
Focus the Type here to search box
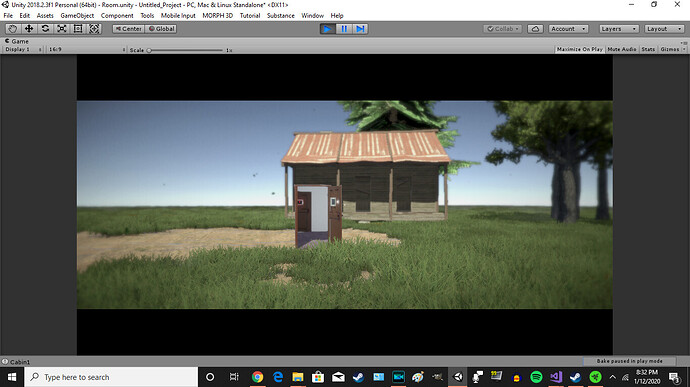tap(111, 377)
